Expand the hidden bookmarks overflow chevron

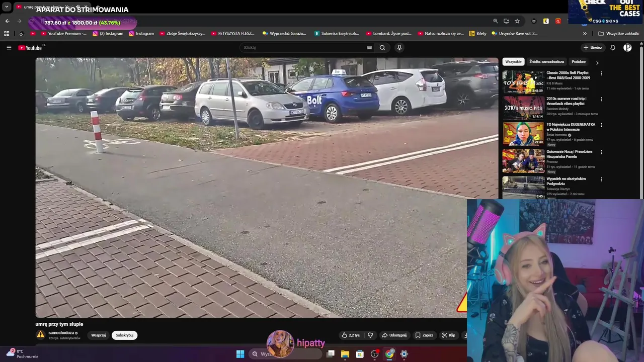point(585,34)
